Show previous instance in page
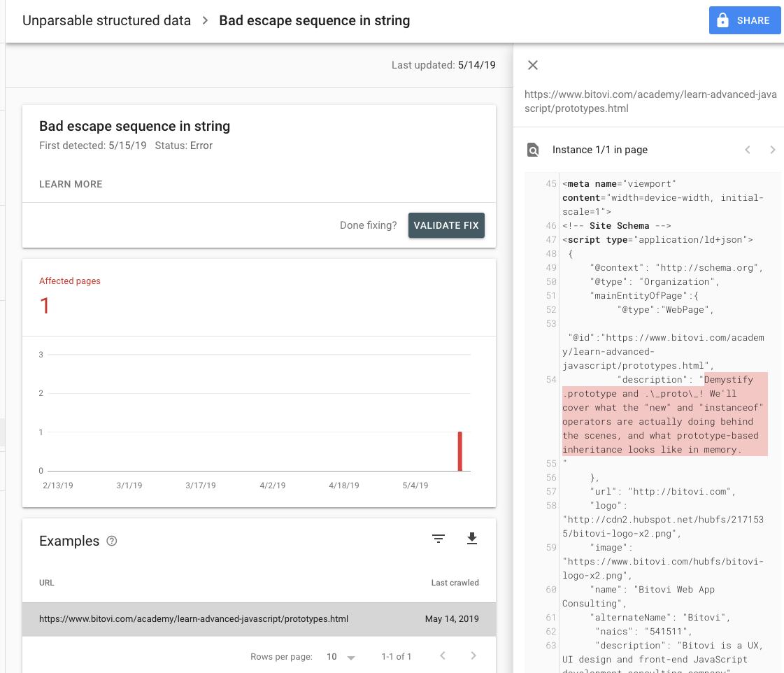Screen dimensions: 784x673 748,150
